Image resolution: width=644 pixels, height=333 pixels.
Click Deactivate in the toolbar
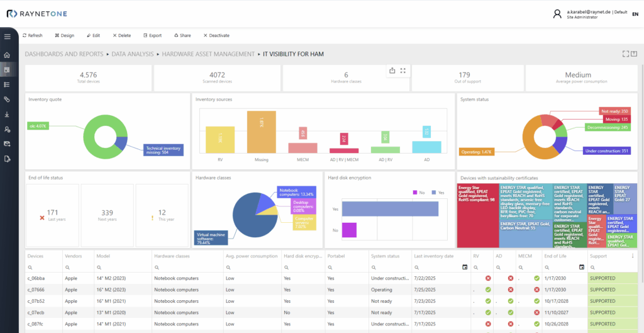click(x=215, y=35)
